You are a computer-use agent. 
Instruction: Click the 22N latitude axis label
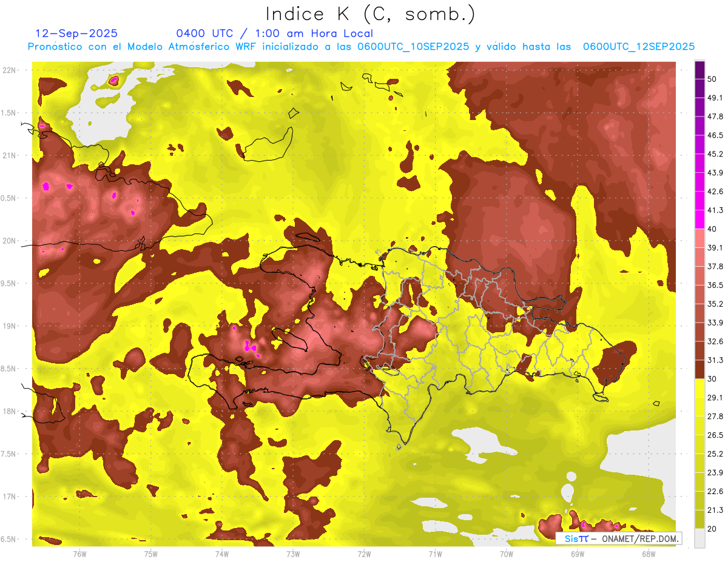click(10, 70)
